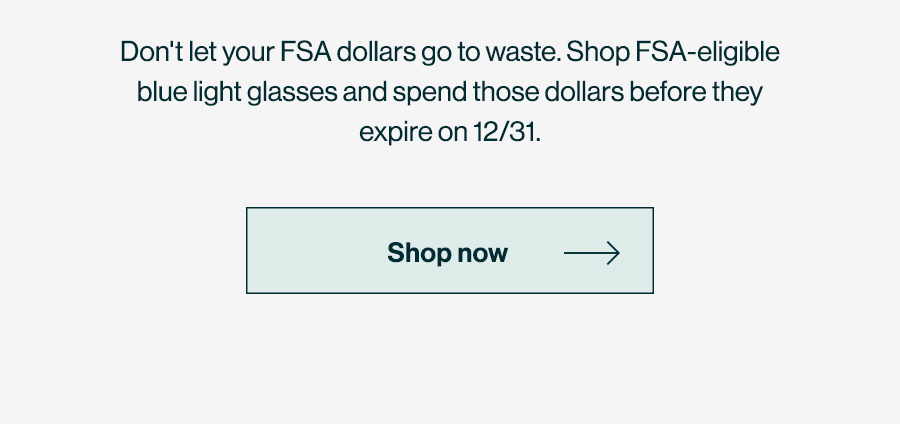Click the promotional paragraph about FSA dollars

(449, 92)
